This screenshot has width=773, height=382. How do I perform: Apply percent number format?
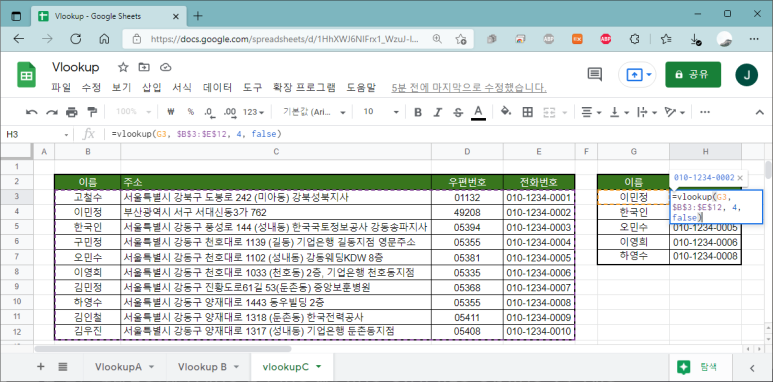pos(190,112)
